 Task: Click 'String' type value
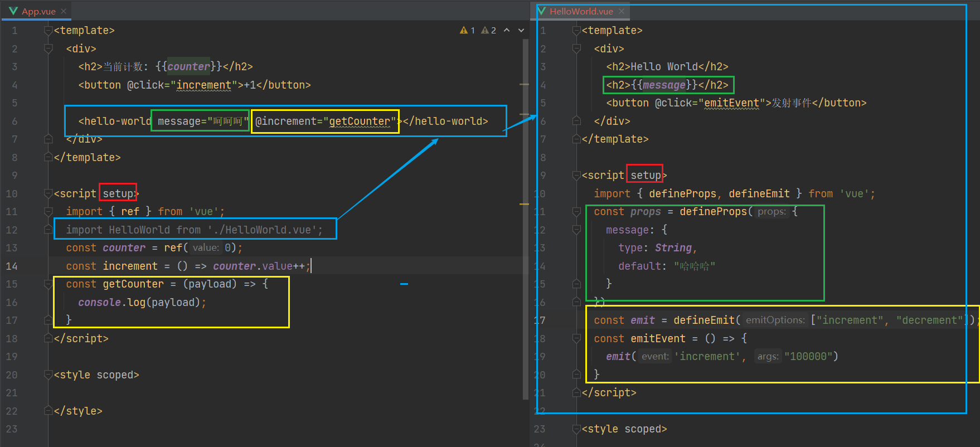pos(673,248)
